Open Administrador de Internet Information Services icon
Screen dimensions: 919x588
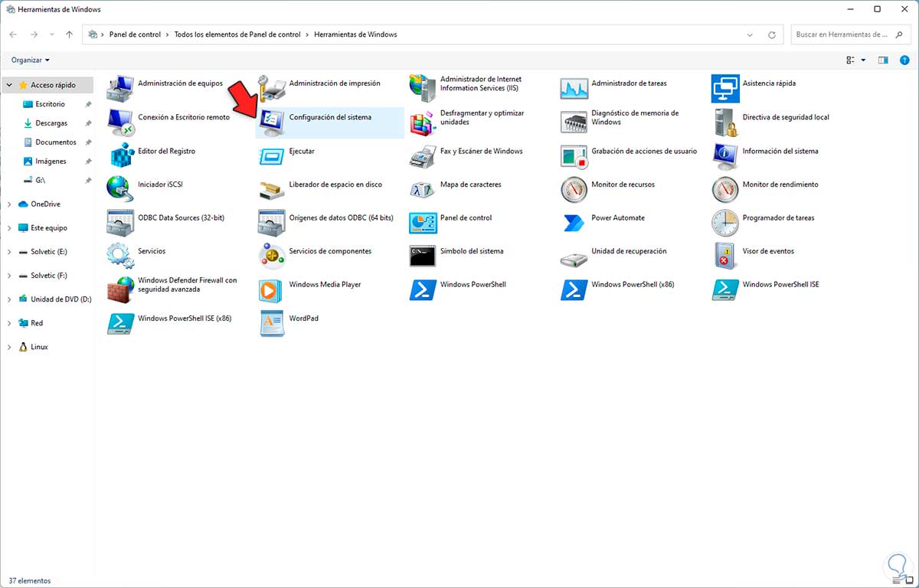coord(423,89)
